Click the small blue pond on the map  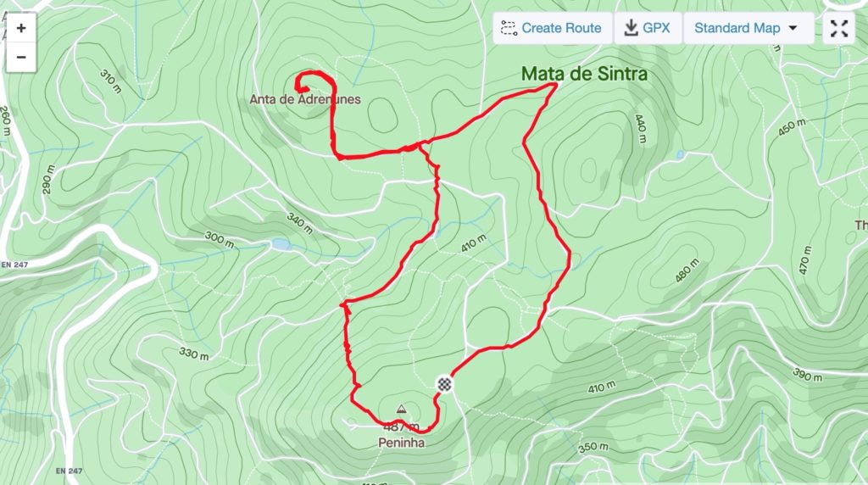pyautogui.click(x=281, y=244)
